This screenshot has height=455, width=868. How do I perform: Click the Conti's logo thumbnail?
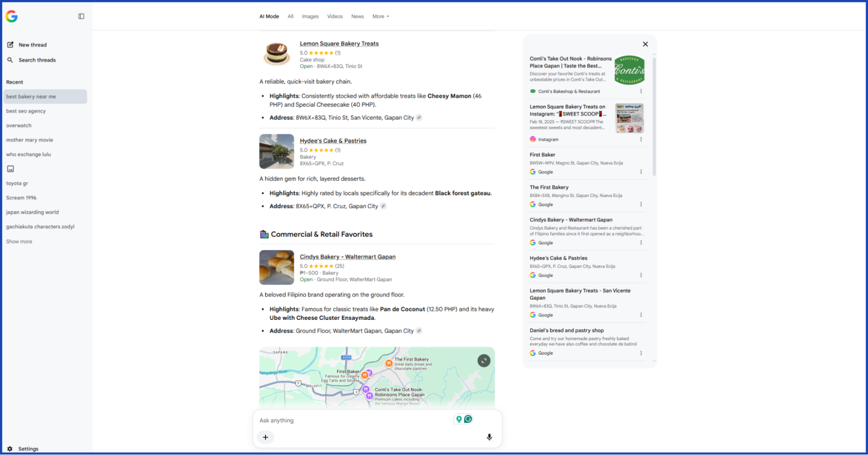click(x=629, y=70)
